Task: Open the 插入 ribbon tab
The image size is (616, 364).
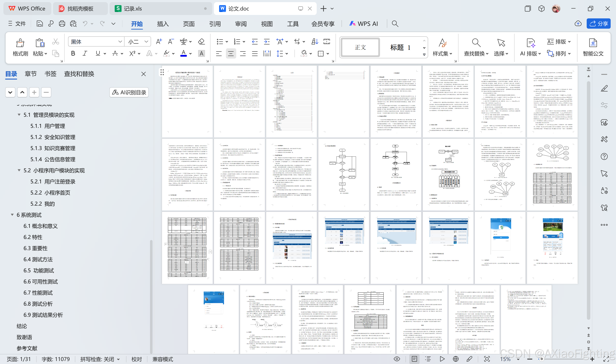Action: pyautogui.click(x=163, y=24)
